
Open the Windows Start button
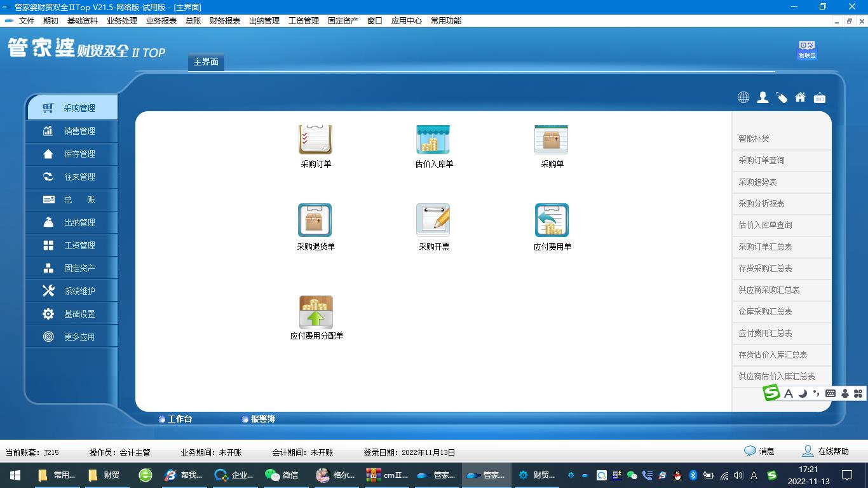(x=15, y=475)
